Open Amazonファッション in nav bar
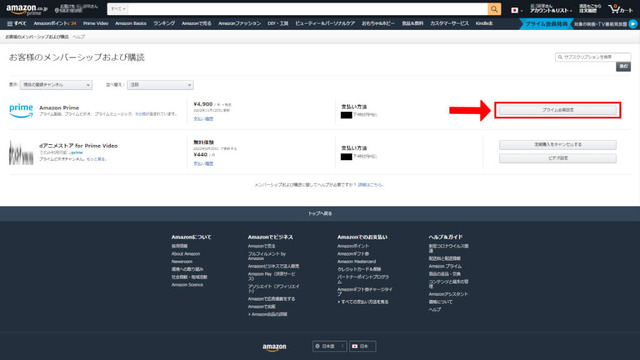Screen dimensions: 640x360 click(x=239, y=24)
